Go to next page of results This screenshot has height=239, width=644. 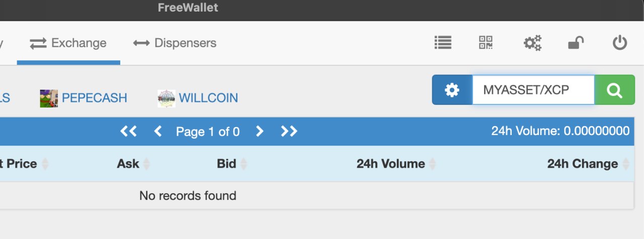260,132
